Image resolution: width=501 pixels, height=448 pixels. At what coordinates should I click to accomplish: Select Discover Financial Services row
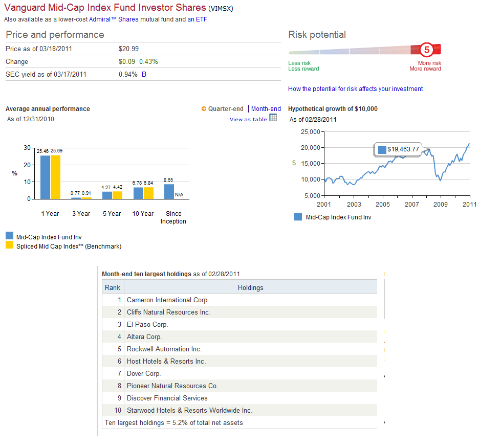tap(239, 398)
